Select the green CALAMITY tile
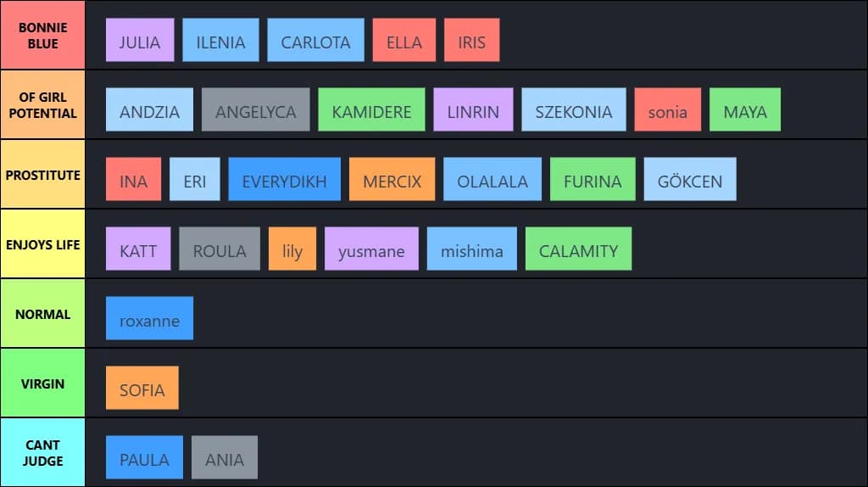Viewport: 868px width, 487px height. pyautogui.click(x=578, y=249)
